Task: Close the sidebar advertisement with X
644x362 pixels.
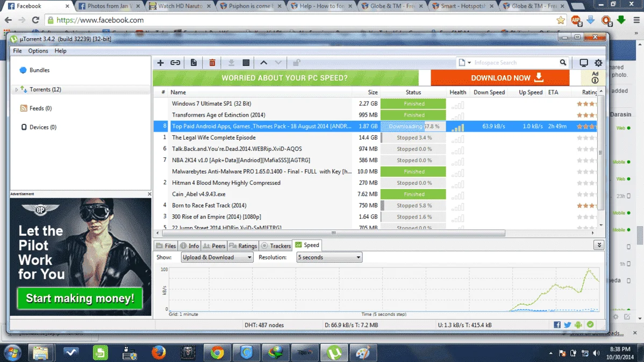Action: [x=149, y=194]
